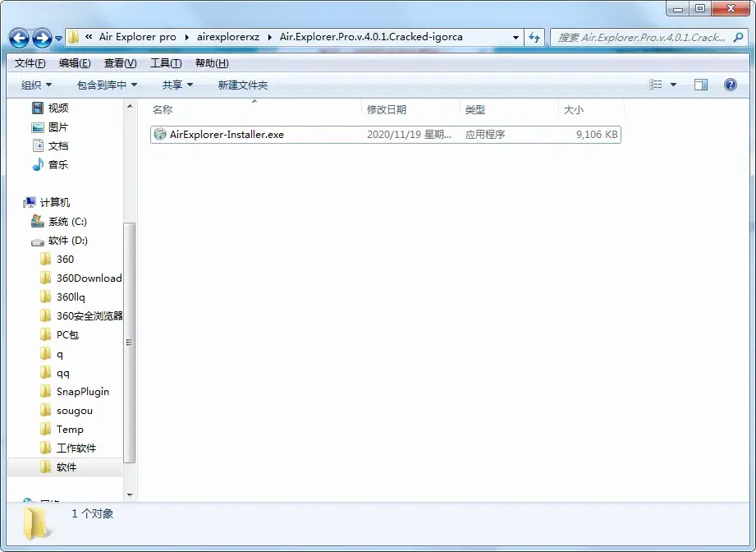The height and width of the screenshot is (552, 756).
Task: Expand arrow after 'airexplorerxz' breadcrumb
Action: (x=269, y=37)
